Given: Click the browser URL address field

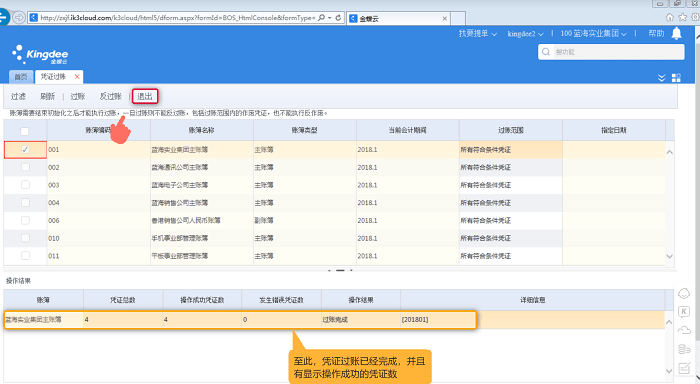Looking at the screenshot, I should coord(178,18).
